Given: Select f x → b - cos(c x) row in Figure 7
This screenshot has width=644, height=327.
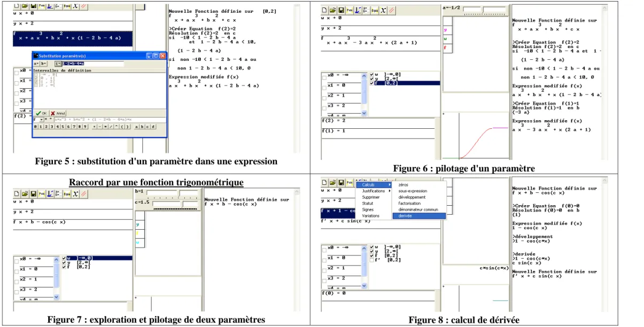Looking at the screenshot, I should (x=73, y=223).
